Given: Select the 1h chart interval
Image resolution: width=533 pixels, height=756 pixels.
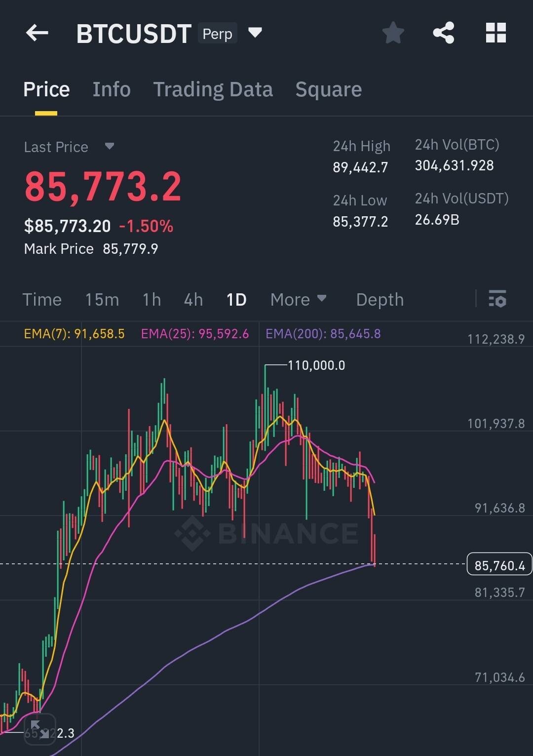Looking at the screenshot, I should pyautogui.click(x=152, y=299).
